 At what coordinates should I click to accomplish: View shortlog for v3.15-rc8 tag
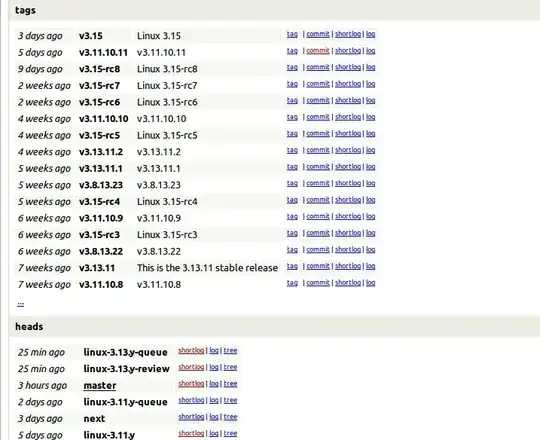(348, 67)
